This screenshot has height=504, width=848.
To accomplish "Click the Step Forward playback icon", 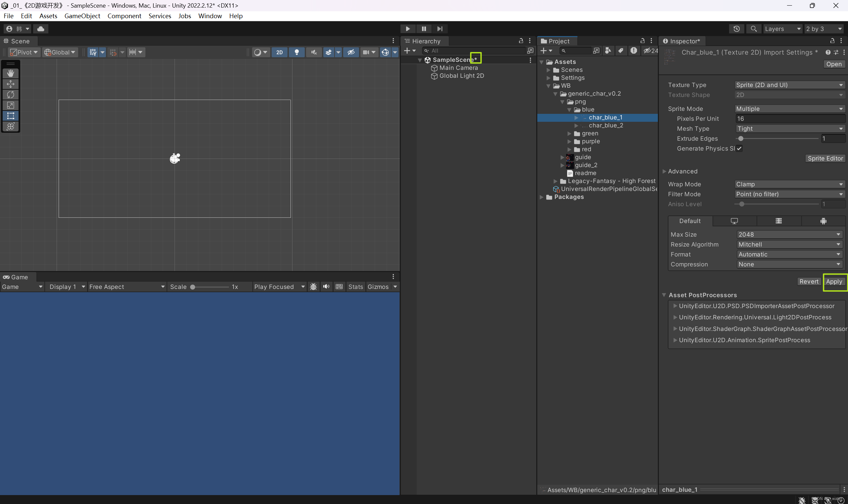I will pyautogui.click(x=440, y=28).
